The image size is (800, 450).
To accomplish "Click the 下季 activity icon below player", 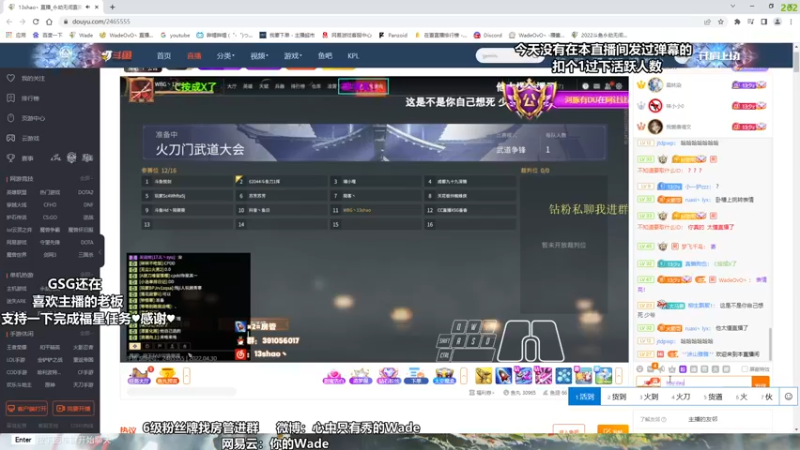I will pos(416,376).
